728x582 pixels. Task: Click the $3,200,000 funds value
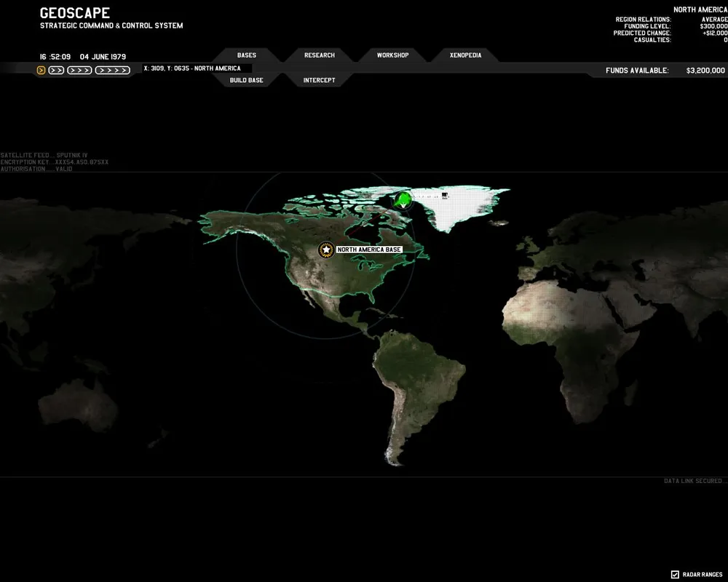pos(705,71)
